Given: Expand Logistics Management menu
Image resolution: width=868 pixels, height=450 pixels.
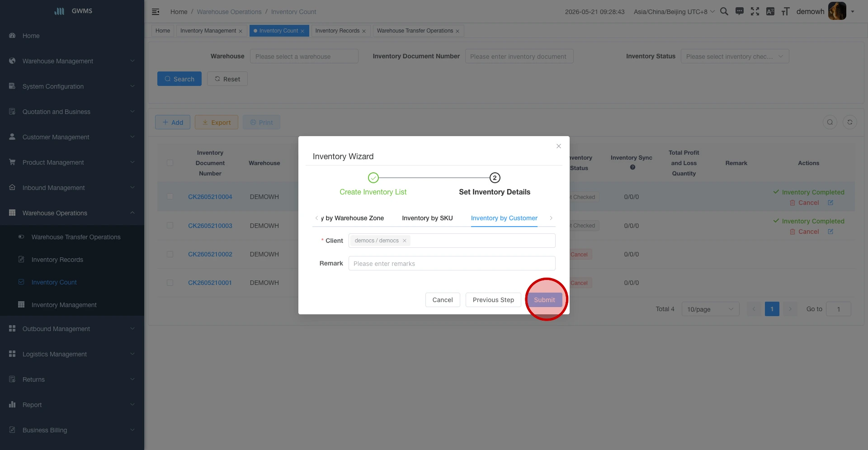Looking at the screenshot, I should (72, 354).
